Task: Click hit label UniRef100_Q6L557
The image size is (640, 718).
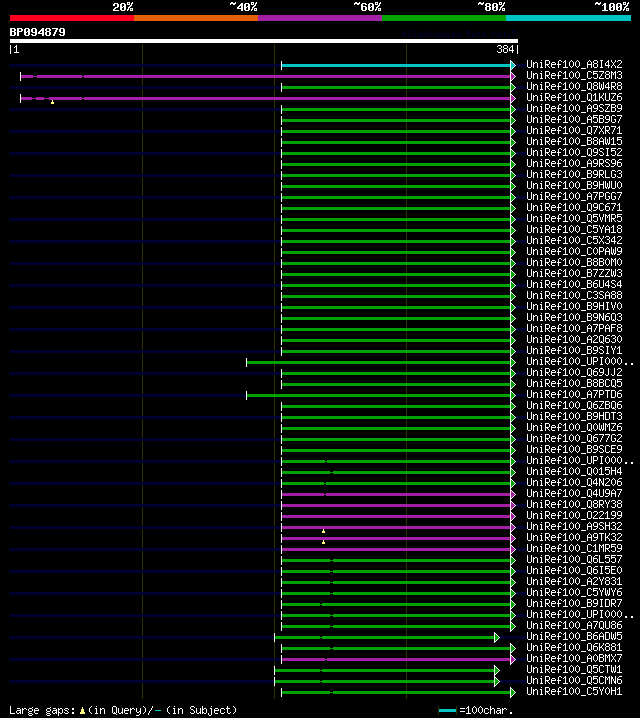Action: (x=574, y=560)
